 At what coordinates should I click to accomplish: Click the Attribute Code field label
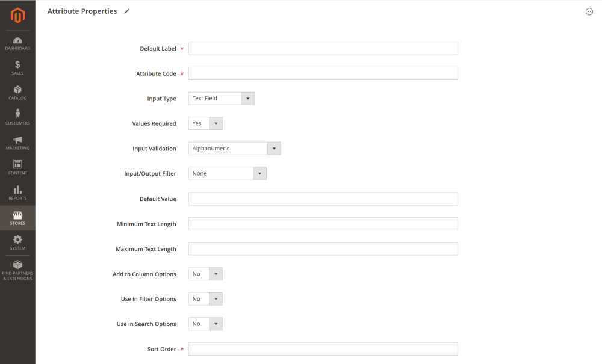coord(156,73)
